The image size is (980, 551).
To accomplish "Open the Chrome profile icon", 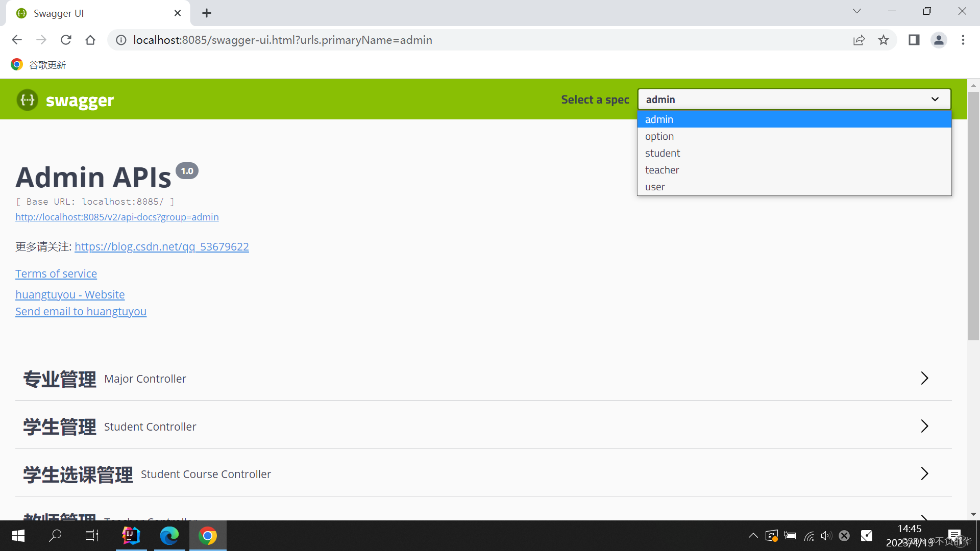I will (x=939, y=40).
